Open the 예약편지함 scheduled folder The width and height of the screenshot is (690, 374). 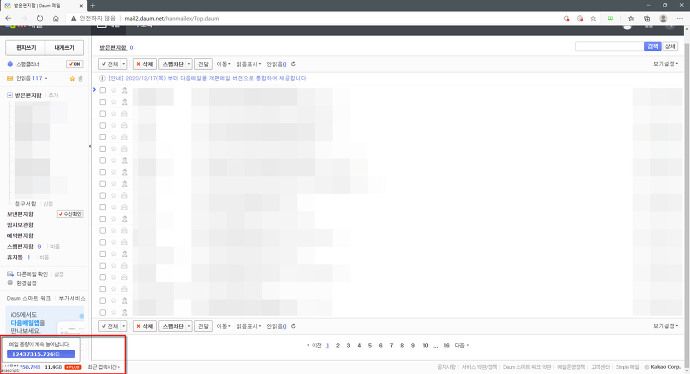[20, 236]
